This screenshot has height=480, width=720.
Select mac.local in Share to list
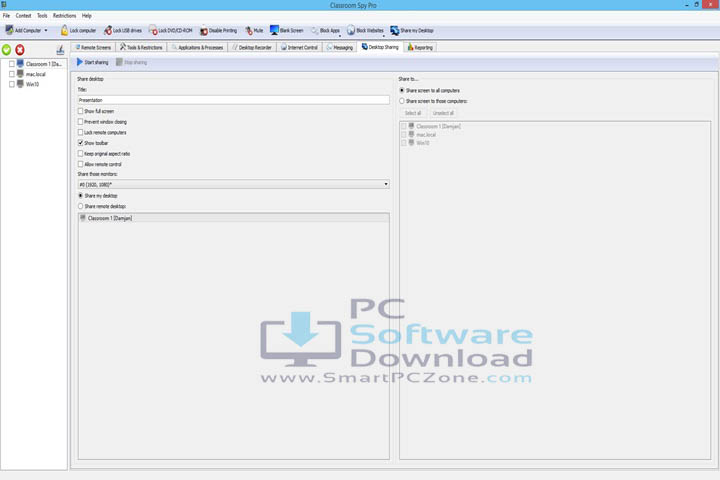point(426,135)
